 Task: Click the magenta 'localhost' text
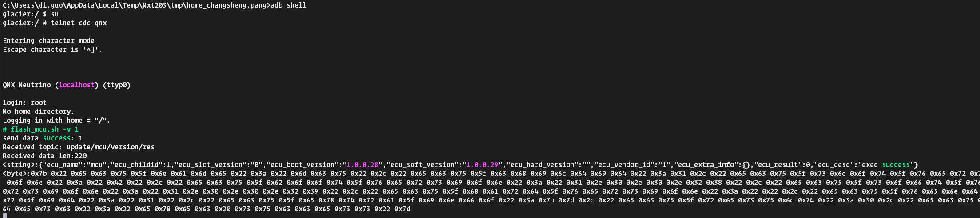(76, 85)
